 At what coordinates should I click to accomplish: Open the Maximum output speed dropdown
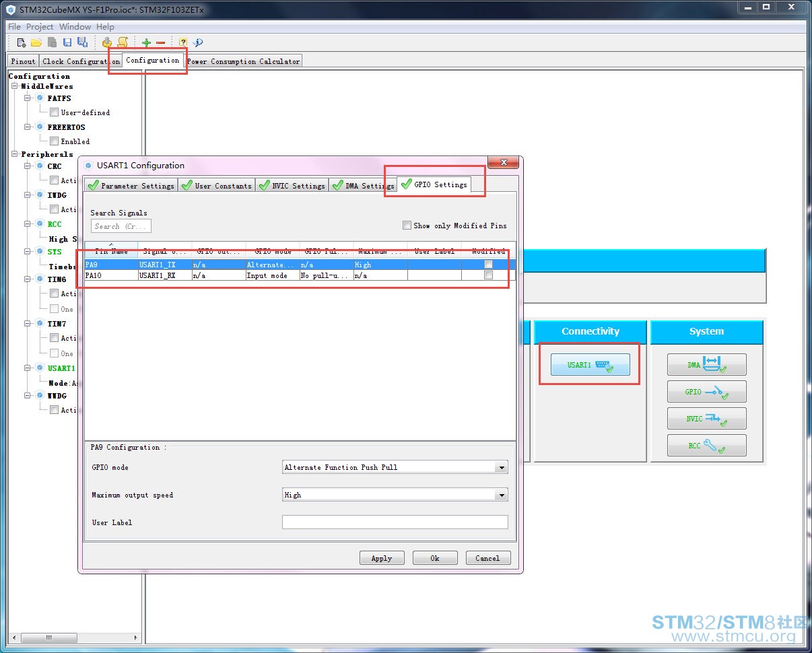501,495
